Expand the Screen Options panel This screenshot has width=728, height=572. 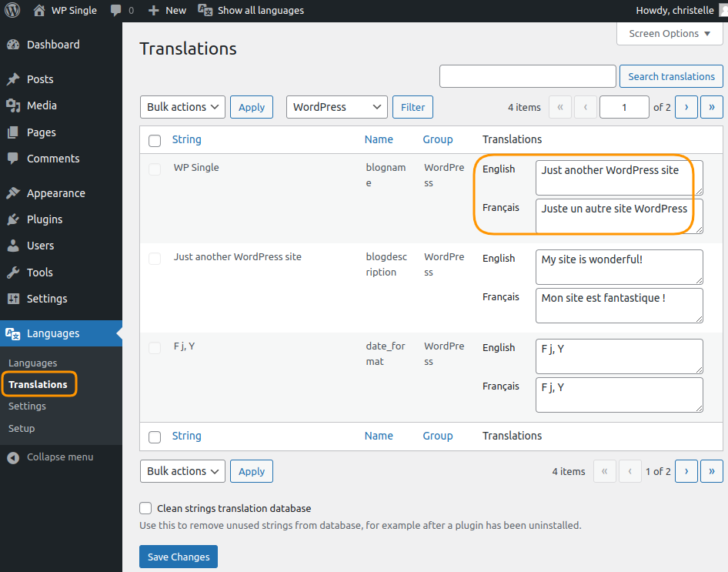pyautogui.click(x=669, y=34)
